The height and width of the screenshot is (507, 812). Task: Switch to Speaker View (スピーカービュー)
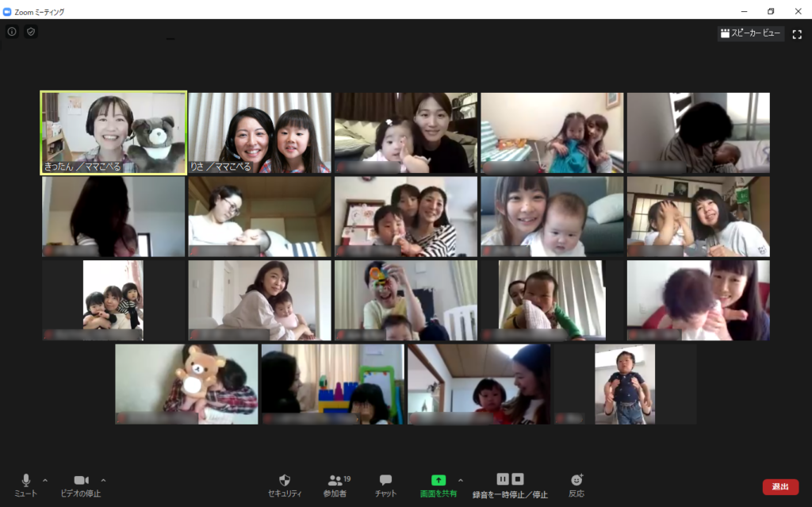[x=751, y=33]
